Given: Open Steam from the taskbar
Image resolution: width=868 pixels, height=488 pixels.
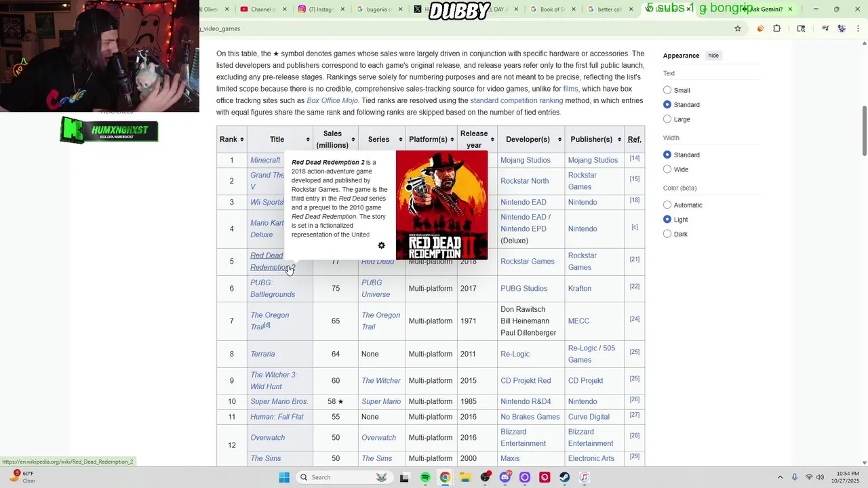Looking at the screenshot, I should 564,477.
